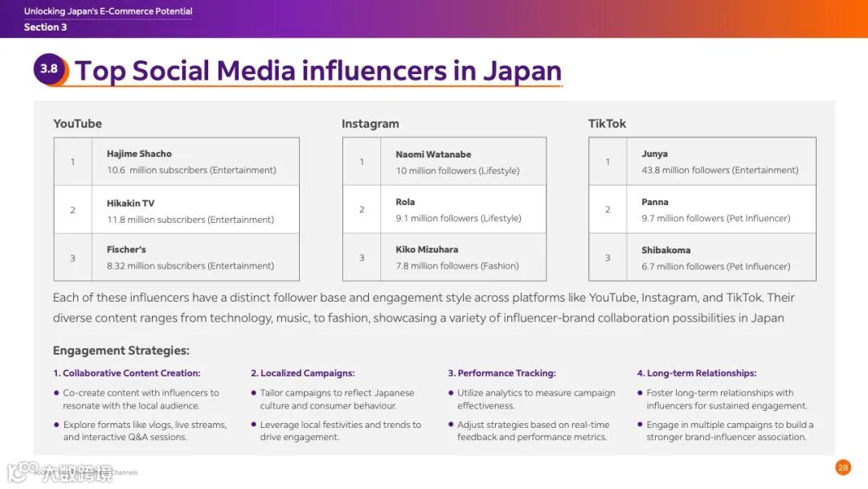
Task: Click the slide title Top Social Media influencers in Japan
Action: click(x=317, y=71)
